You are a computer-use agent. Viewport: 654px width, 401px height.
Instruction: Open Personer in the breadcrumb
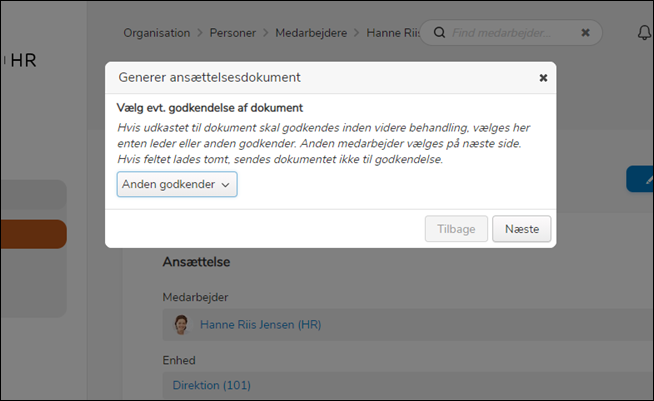coord(235,33)
